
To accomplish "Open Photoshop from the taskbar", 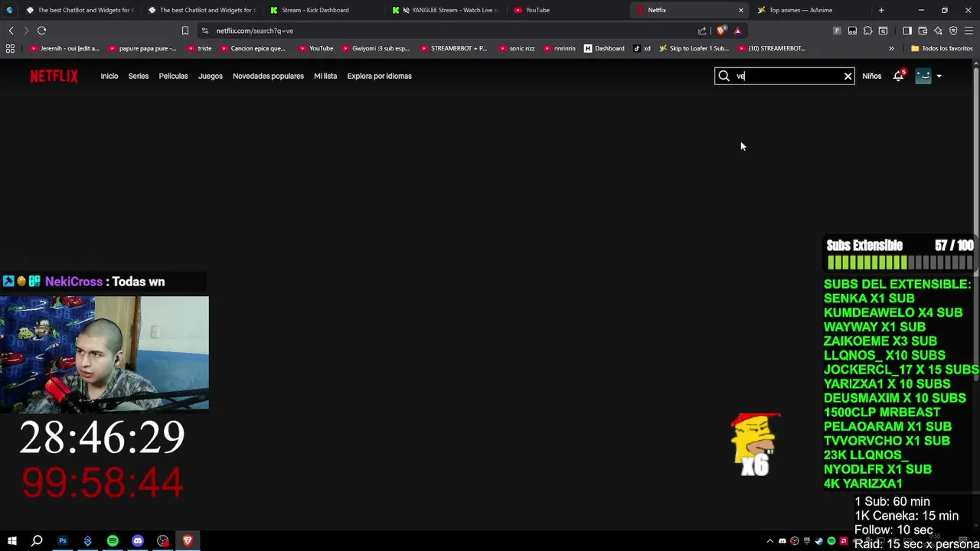I will (x=63, y=541).
